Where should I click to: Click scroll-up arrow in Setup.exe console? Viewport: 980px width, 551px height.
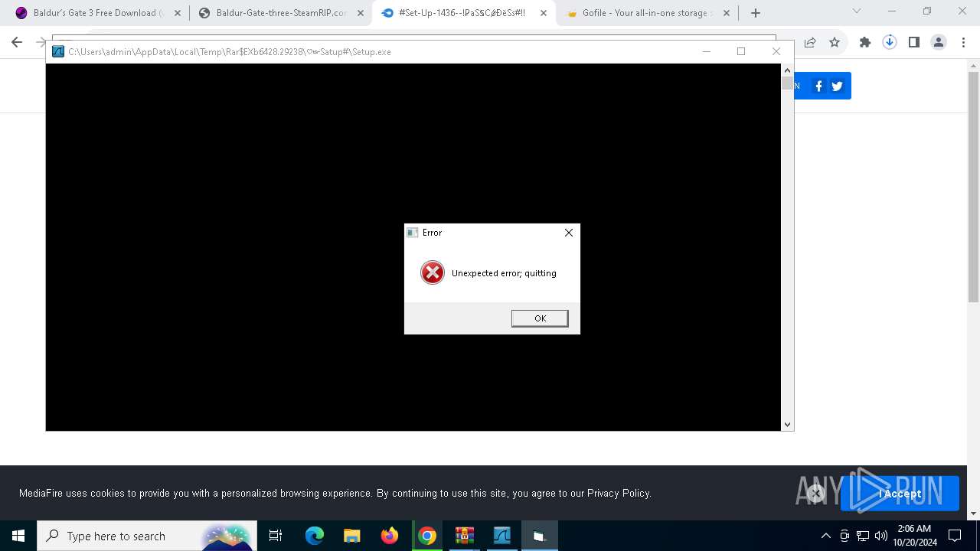[x=787, y=70]
